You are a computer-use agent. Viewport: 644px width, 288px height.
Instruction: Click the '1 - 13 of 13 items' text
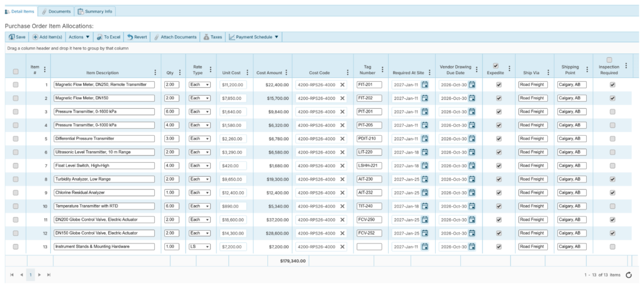coord(602,275)
